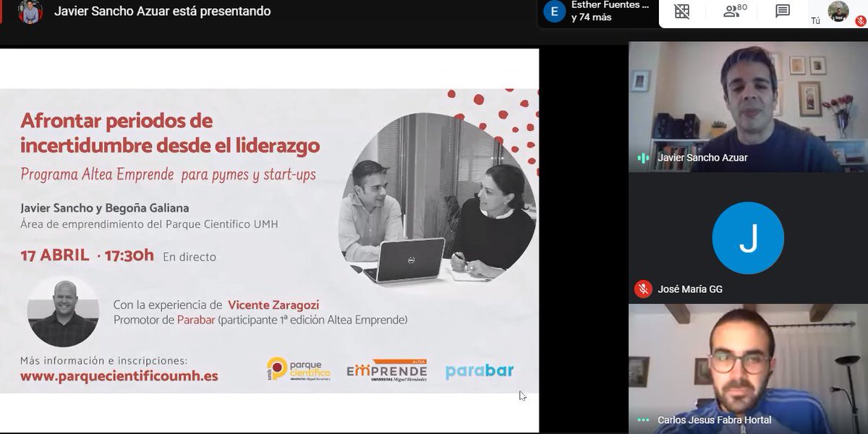This screenshot has width=868, height=434.
Task: Click José María GG's muted microphone icon
Action: pyautogui.click(x=643, y=289)
